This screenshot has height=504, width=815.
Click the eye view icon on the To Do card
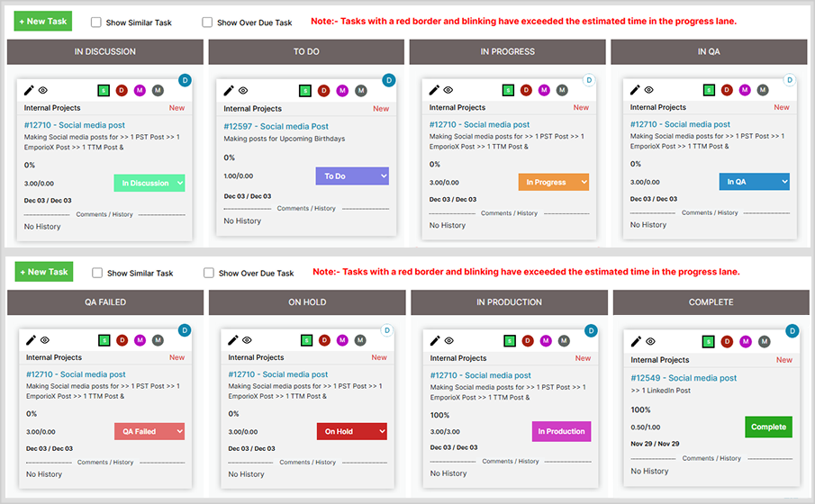[x=243, y=91]
